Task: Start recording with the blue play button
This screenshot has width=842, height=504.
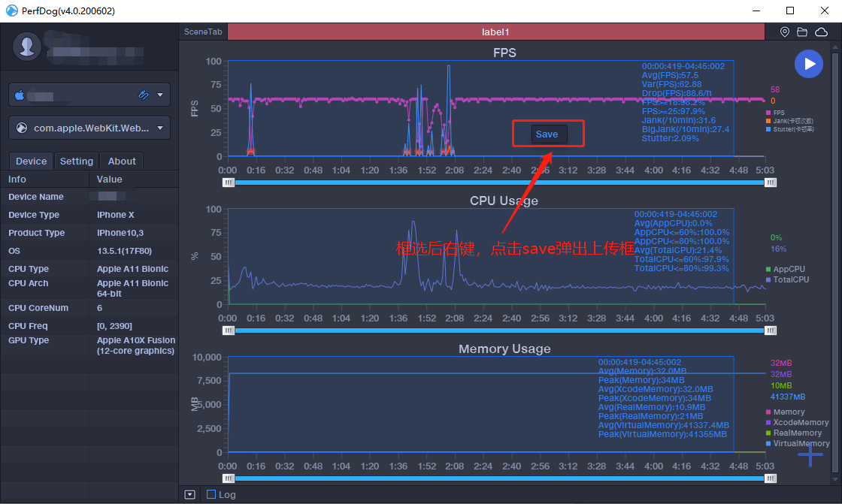Action: (x=809, y=64)
